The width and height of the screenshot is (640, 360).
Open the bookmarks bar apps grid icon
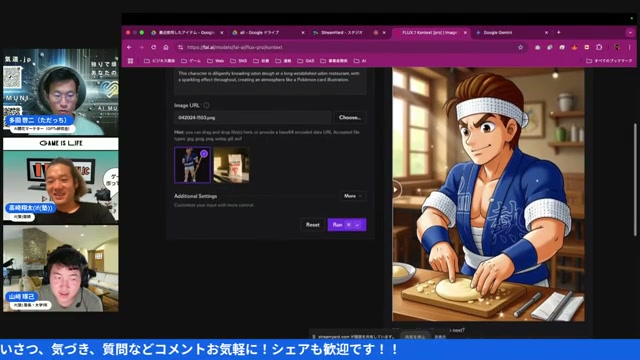[131, 61]
